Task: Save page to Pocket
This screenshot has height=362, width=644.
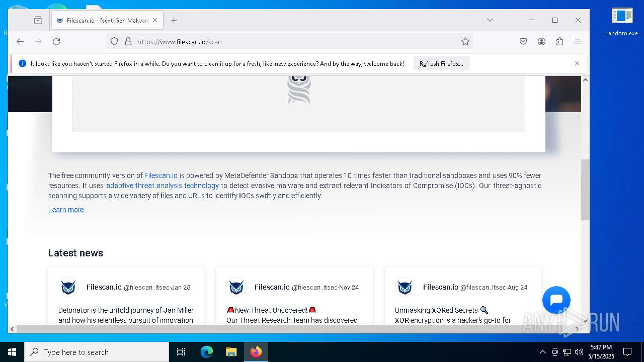Action: pos(523,42)
